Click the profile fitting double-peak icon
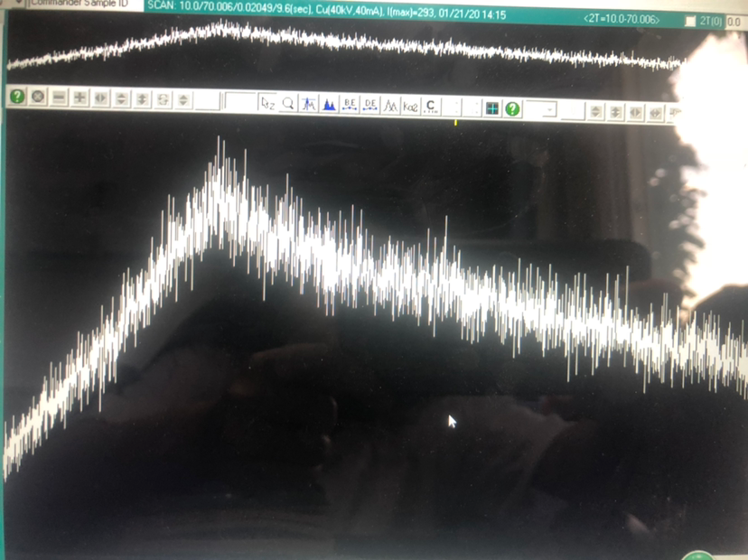The width and height of the screenshot is (748, 560). click(390, 106)
